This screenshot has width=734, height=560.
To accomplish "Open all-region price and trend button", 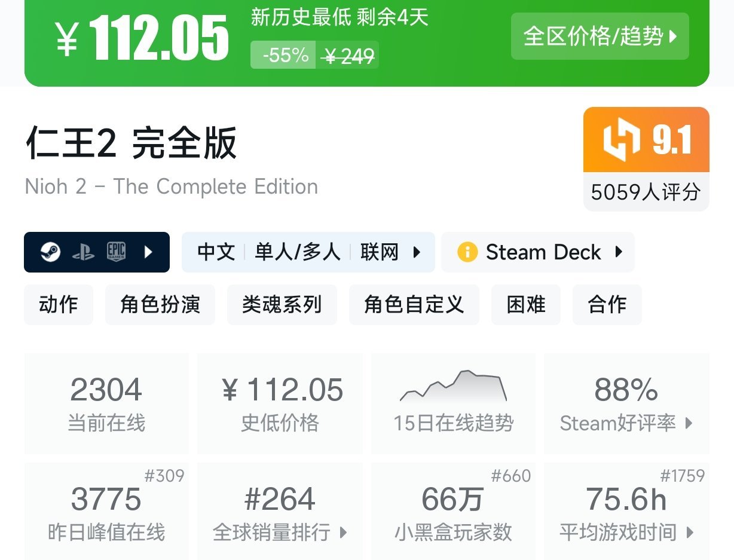I will coord(600,36).
